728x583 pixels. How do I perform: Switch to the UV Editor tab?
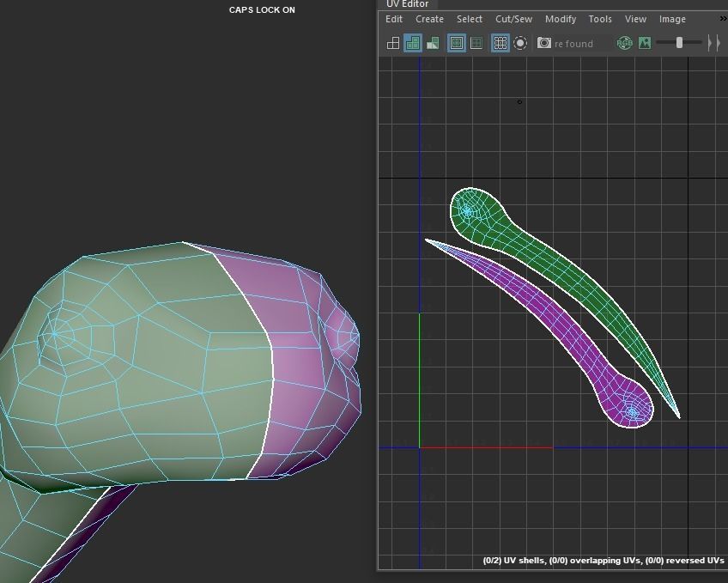click(x=406, y=4)
